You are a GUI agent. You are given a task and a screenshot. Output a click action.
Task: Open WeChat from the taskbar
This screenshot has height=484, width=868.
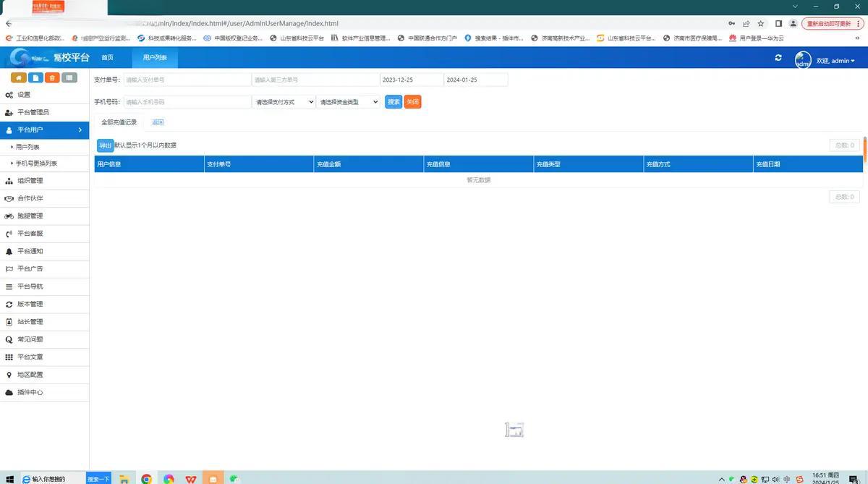234,479
